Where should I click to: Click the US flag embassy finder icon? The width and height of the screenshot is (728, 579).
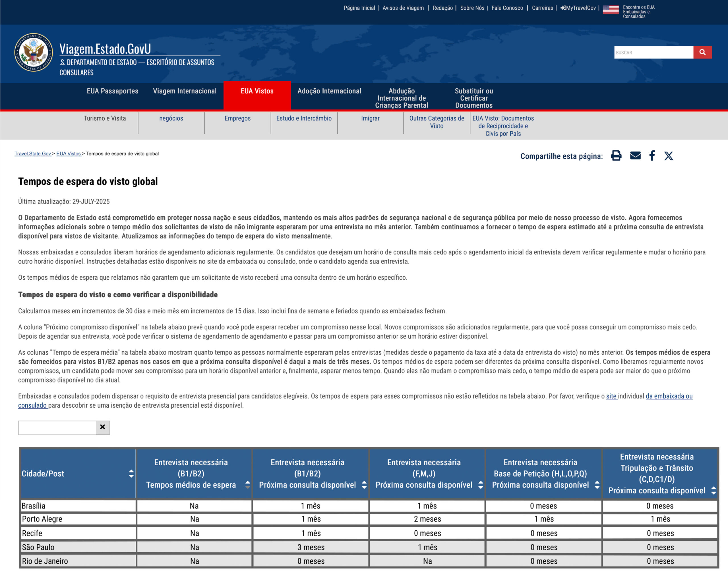pos(611,9)
